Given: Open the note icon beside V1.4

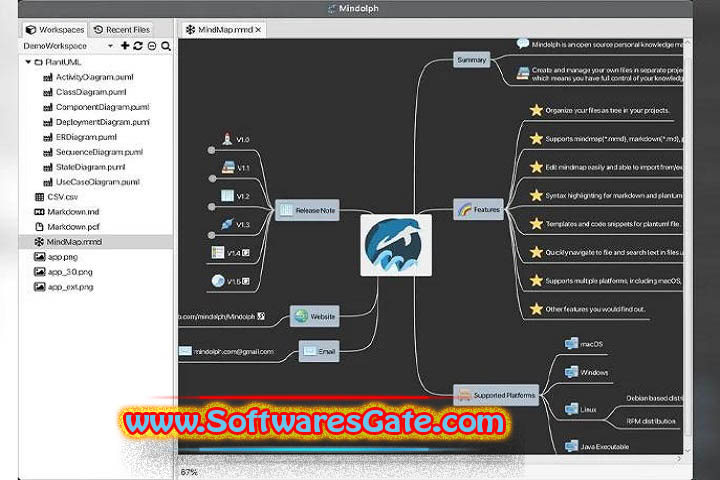Looking at the screenshot, I should 246,253.
